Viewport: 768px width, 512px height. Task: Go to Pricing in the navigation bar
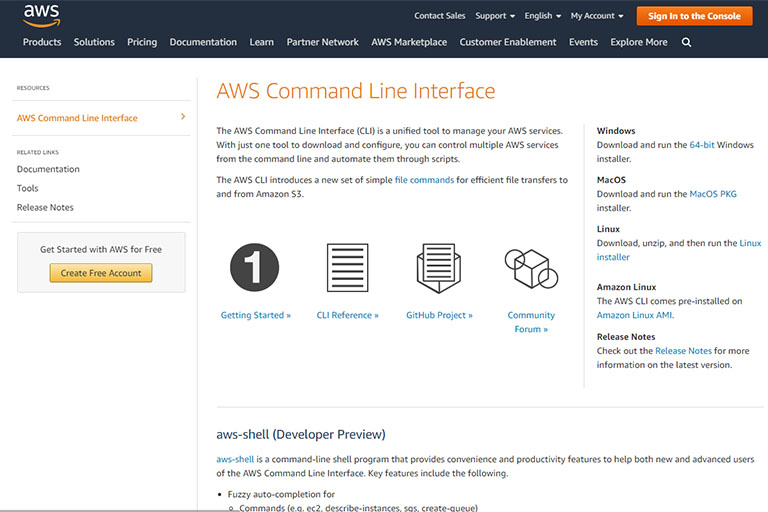click(x=142, y=42)
